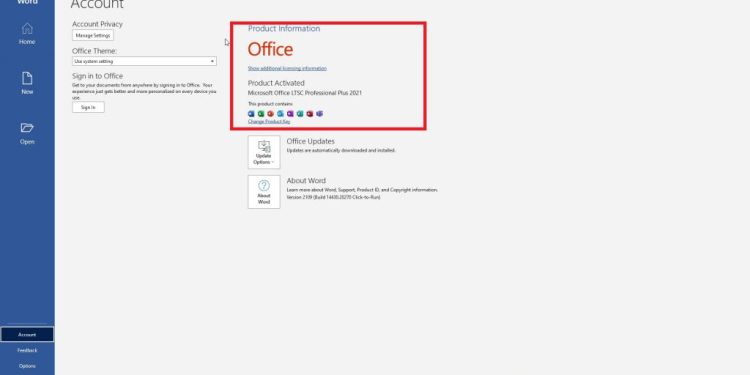Open Options at the sidebar bottom
Image resolution: width=750 pixels, height=375 pixels.
pos(27,366)
